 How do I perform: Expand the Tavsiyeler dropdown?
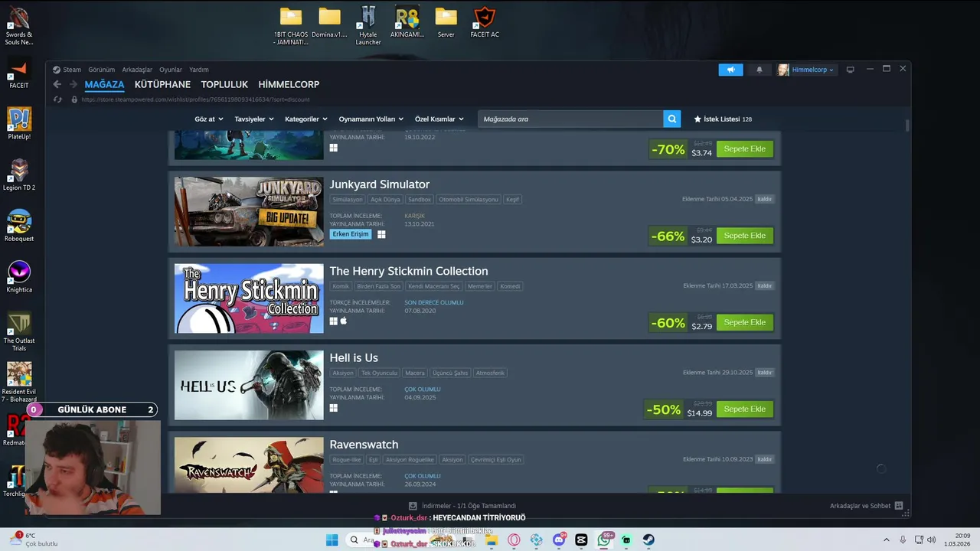point(254,119)
